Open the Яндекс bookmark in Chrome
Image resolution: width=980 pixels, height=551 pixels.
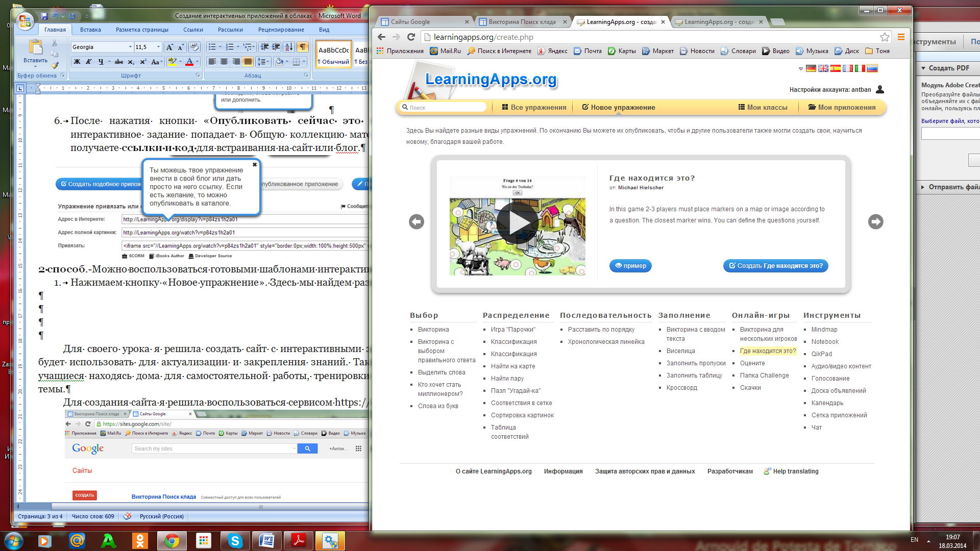pyautogui.click(x=552, y=51)
